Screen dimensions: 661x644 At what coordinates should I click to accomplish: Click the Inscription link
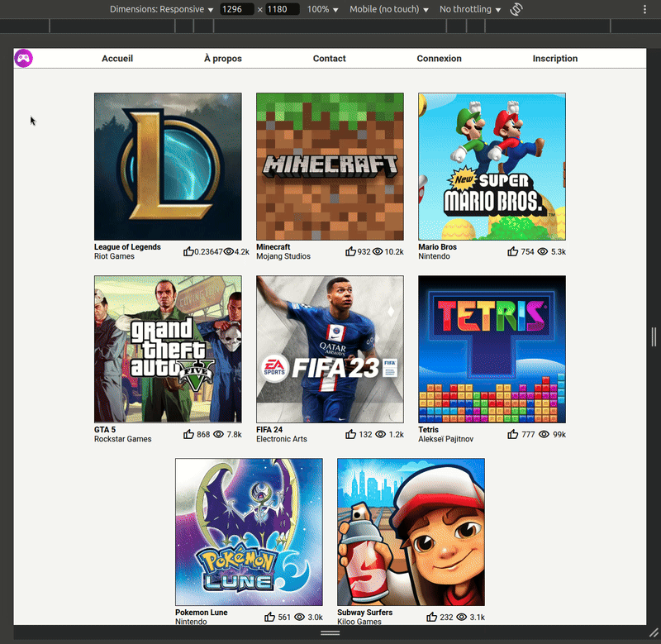pos(554,59)
